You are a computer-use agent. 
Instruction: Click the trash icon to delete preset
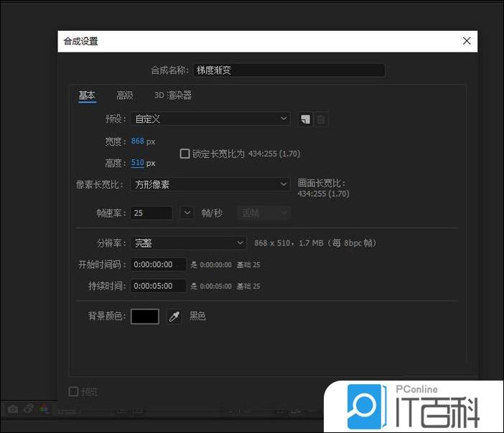click(321, 119)
